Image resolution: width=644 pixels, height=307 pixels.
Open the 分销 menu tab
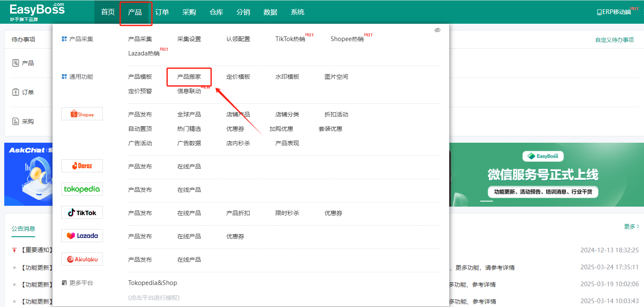(x=243, y=12)
